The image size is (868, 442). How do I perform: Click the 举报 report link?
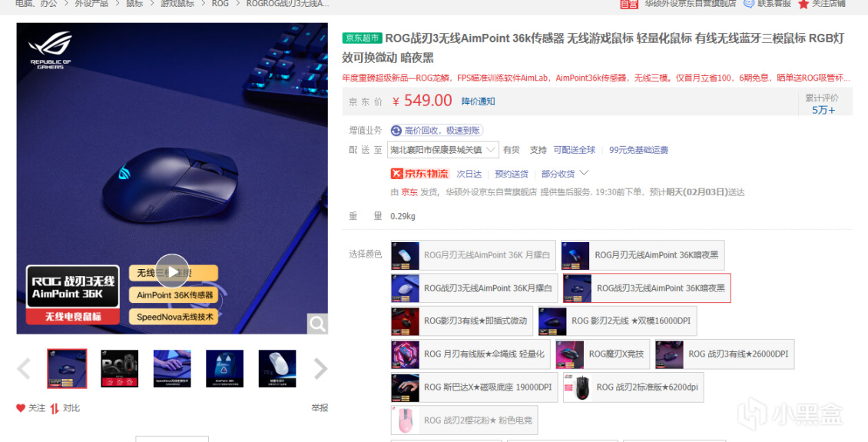pos(320,408)
